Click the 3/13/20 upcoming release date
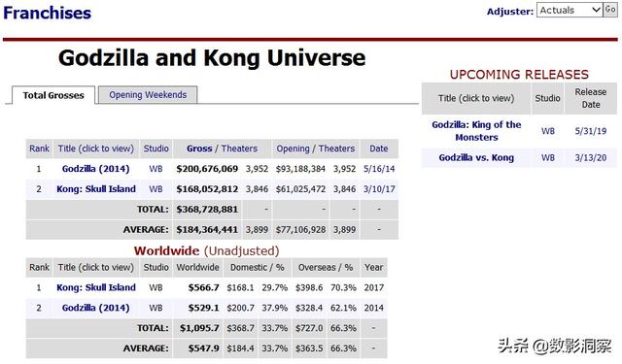The width and height of the screenshot is (622, 364). tap(590, 157)
